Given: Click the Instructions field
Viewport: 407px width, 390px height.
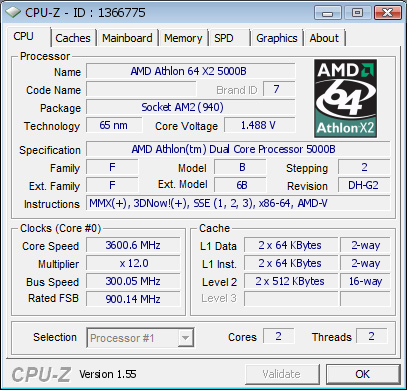Looking at the screenshot, I should tap(238, 203).
